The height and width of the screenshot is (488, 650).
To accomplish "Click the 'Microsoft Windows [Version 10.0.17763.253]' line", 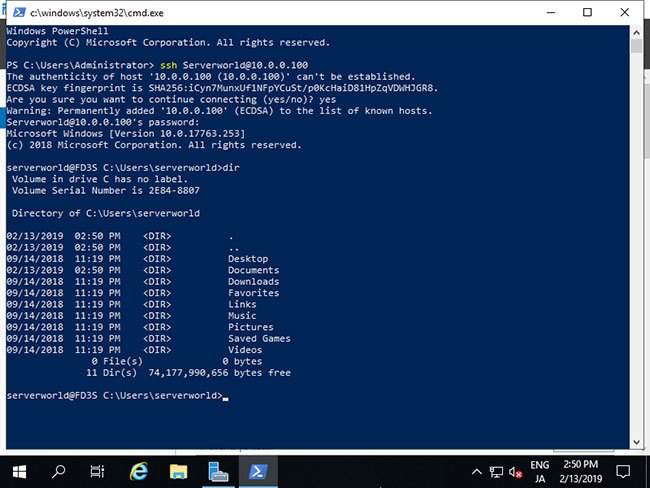I will coord(126,134).
